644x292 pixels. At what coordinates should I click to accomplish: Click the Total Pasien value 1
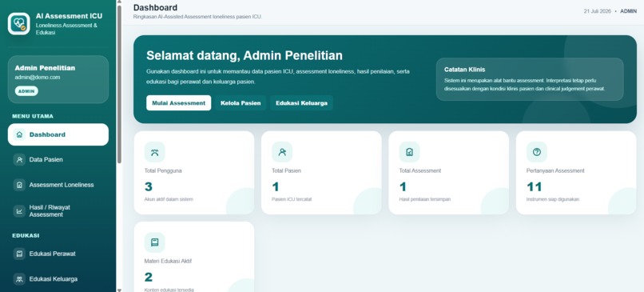coord(275,186)
